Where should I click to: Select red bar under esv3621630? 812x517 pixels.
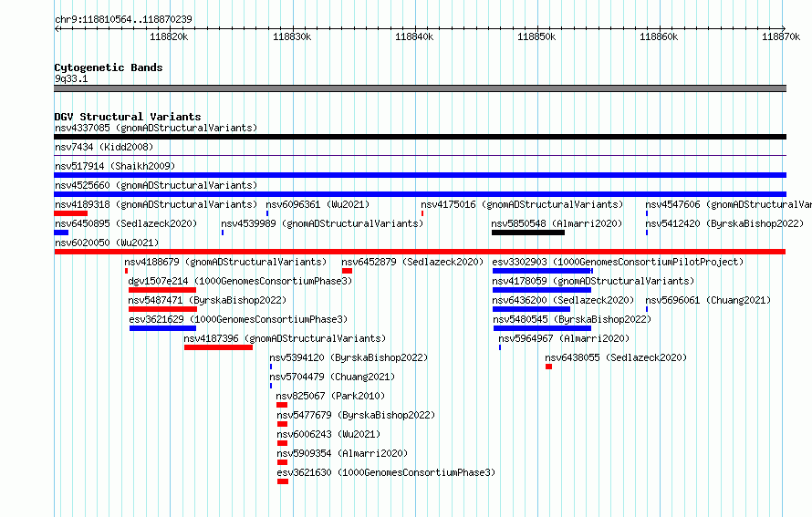[x=283, y=481]
